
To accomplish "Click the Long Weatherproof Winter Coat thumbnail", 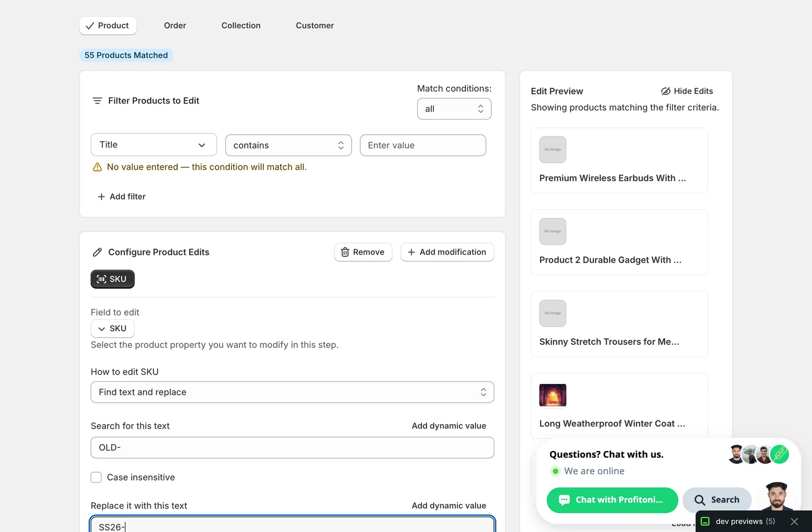I will tap(553, 395).
